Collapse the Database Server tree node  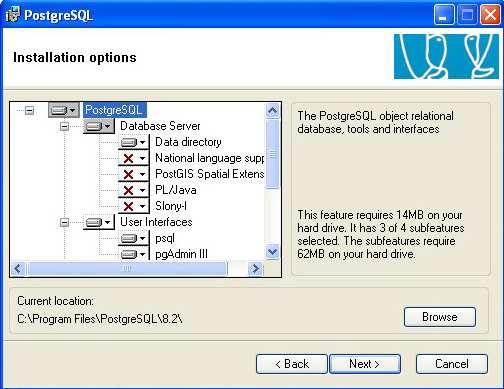pyautogui.click(x=65, y=126)
